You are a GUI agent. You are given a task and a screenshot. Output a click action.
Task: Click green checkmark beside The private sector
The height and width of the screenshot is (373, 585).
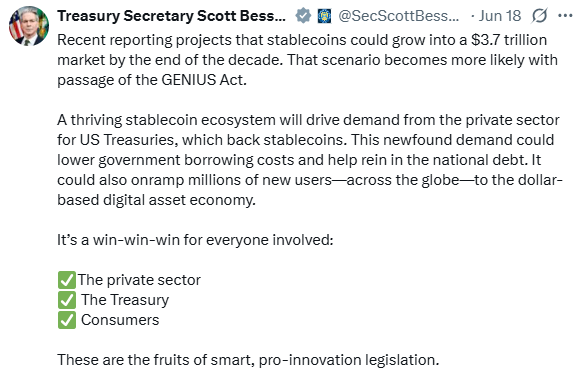click(x=67, y=280)
